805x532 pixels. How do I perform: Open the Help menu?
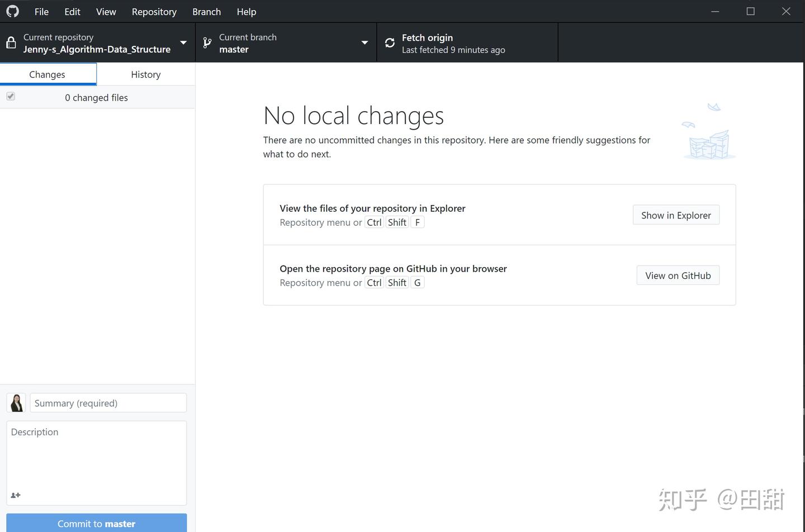click(246, 11)
